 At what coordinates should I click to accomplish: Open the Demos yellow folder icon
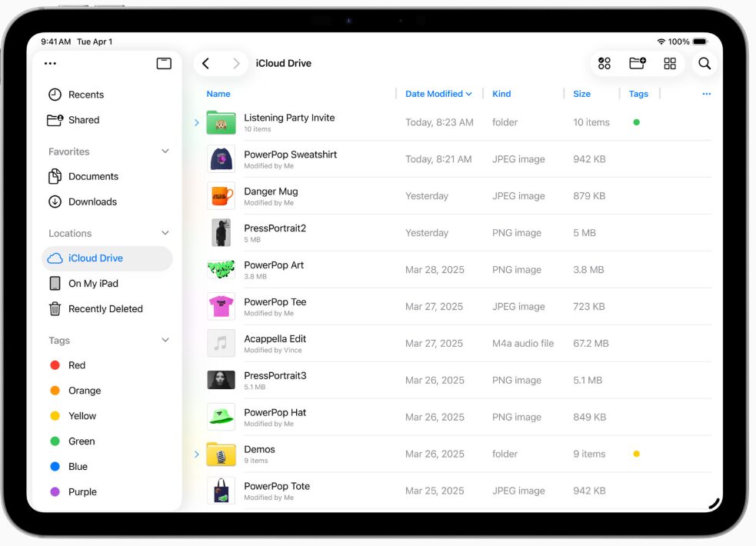tap(221, 454)
